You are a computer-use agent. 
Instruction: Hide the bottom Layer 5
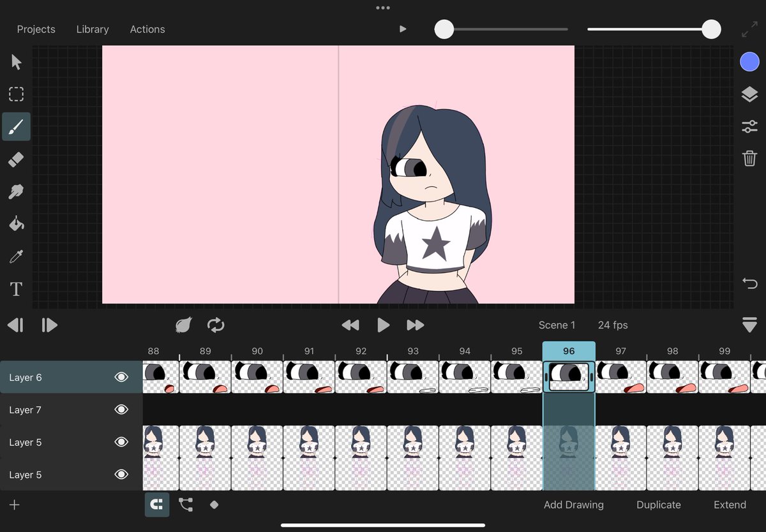coord(121,475)
